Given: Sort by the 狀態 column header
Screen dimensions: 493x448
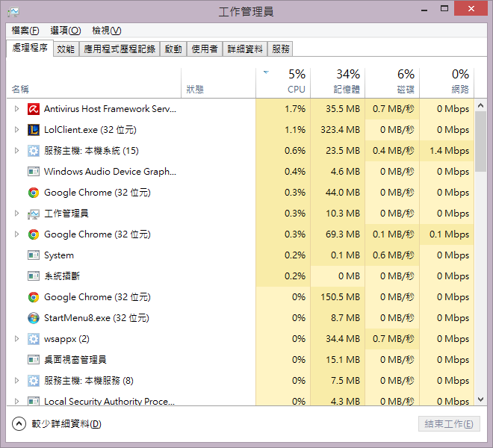Looking at the screenshot, I should (x=219, y=83).
